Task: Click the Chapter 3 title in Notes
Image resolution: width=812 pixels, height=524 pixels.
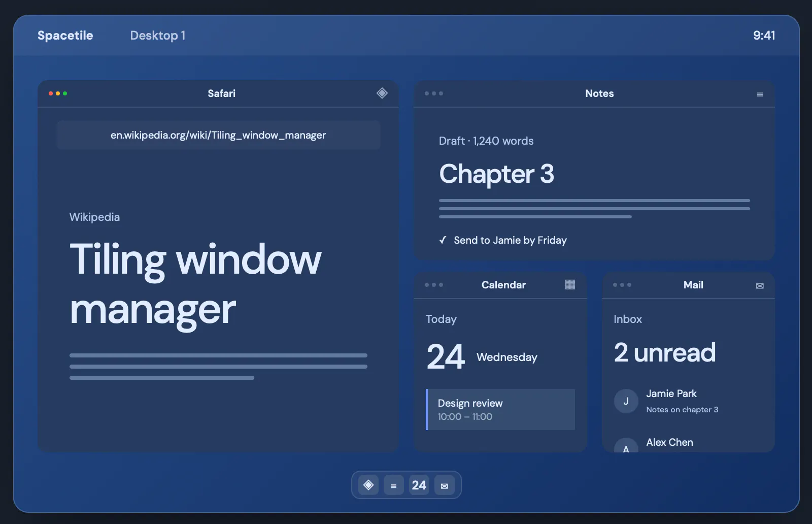Action: [496, 174]
